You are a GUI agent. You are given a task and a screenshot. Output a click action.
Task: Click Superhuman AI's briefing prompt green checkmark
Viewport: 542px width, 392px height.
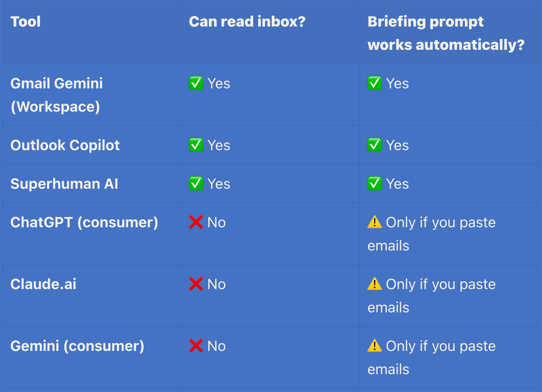(x=375, y=184)
